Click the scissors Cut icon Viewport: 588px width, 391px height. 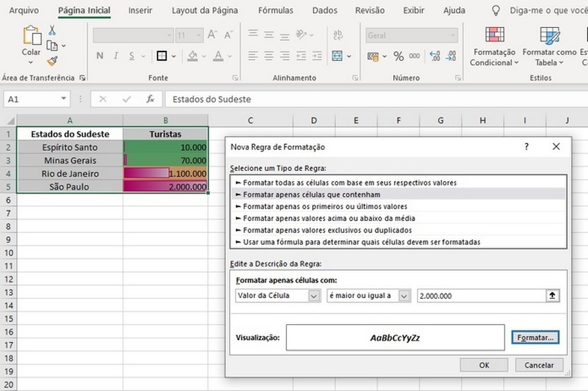pyautogui.click(x=52, y=30)
